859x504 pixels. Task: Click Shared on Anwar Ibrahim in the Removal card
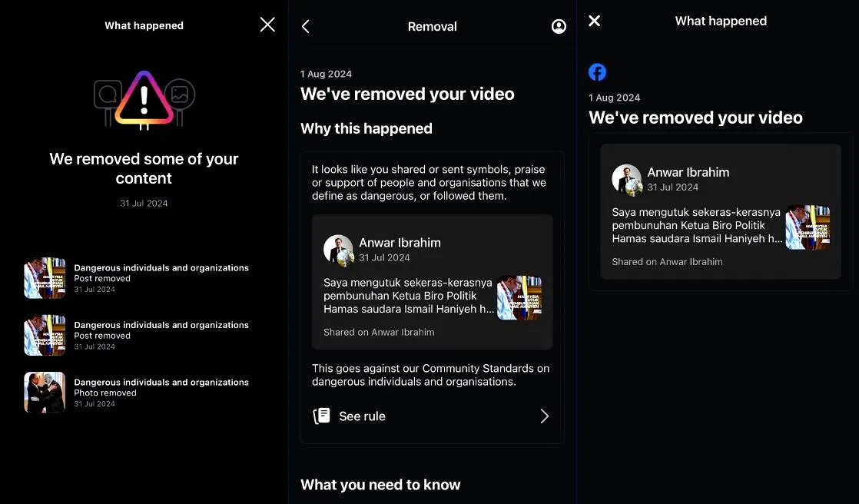379,332
